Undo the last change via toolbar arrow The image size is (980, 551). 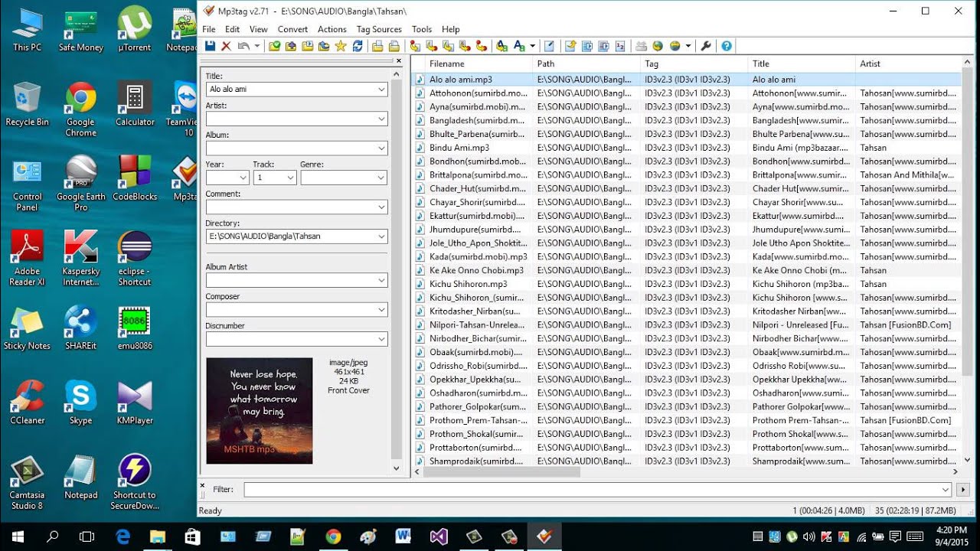(243, 46)
